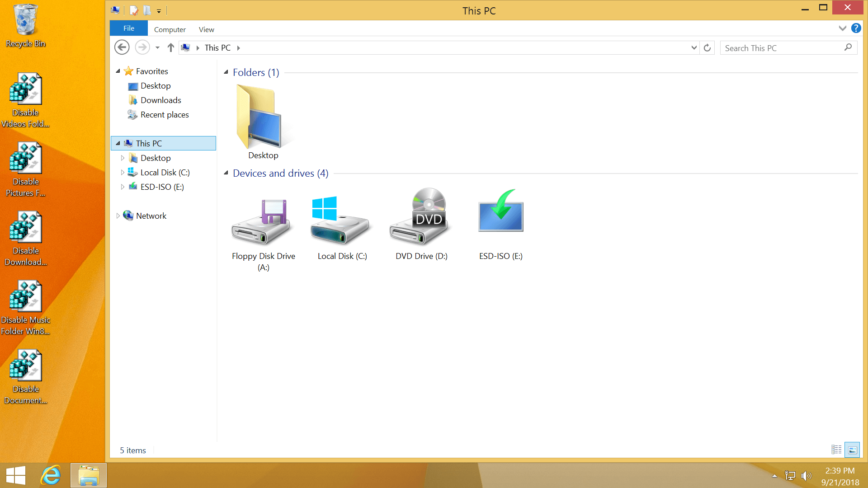Expand Local Disk (C:) tree node
This screenshot has width=868, height=488.
pyautogui.click(x=123, y=173)
